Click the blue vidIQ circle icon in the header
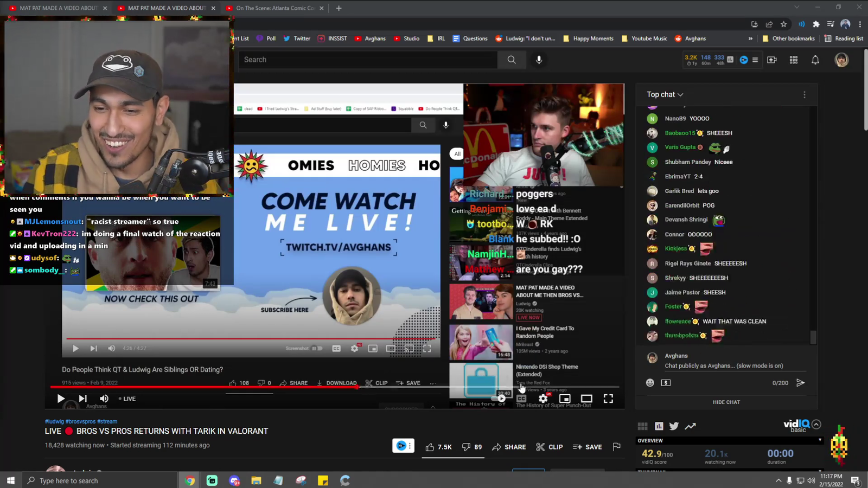Viewport: 868px width, 488px height. point(744,60)
